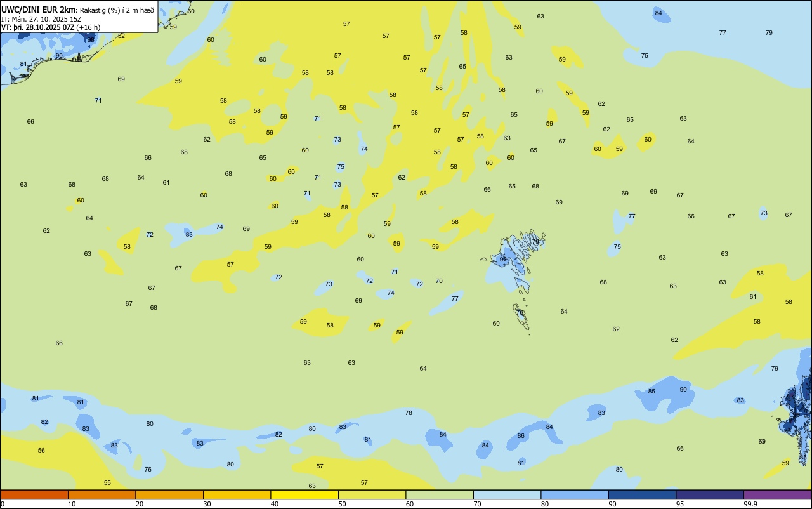This screenshot has width=812, height=509.
Task: Select the navy 95–99.9 legend swatch
Action: click(x=710, y=494)
